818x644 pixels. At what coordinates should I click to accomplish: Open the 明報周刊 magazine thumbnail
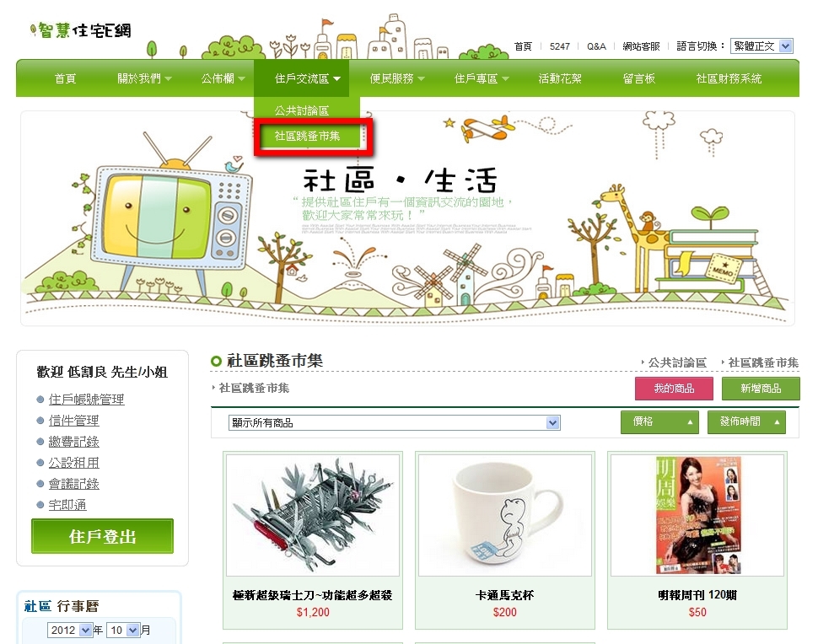click(x=697, y=515)
